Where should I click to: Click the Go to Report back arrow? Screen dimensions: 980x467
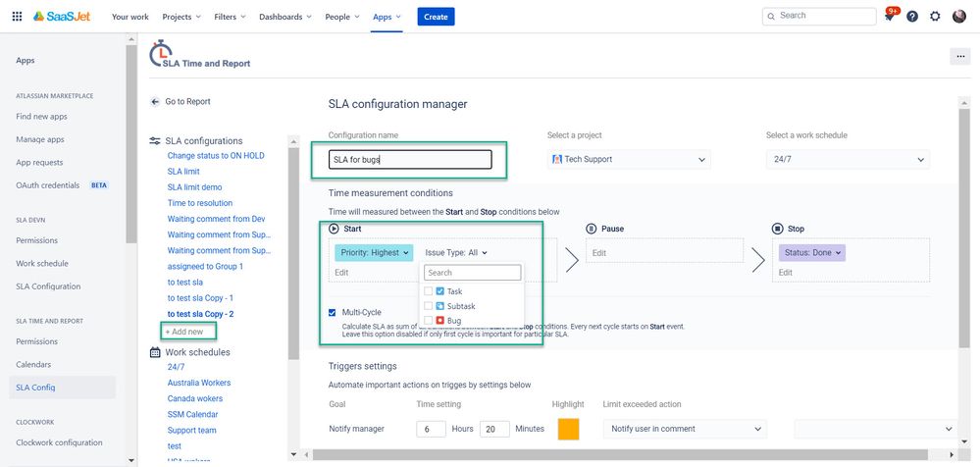[155, 101]
